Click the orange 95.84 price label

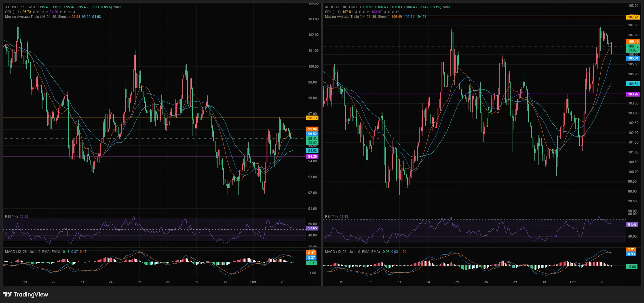(313, 129)
